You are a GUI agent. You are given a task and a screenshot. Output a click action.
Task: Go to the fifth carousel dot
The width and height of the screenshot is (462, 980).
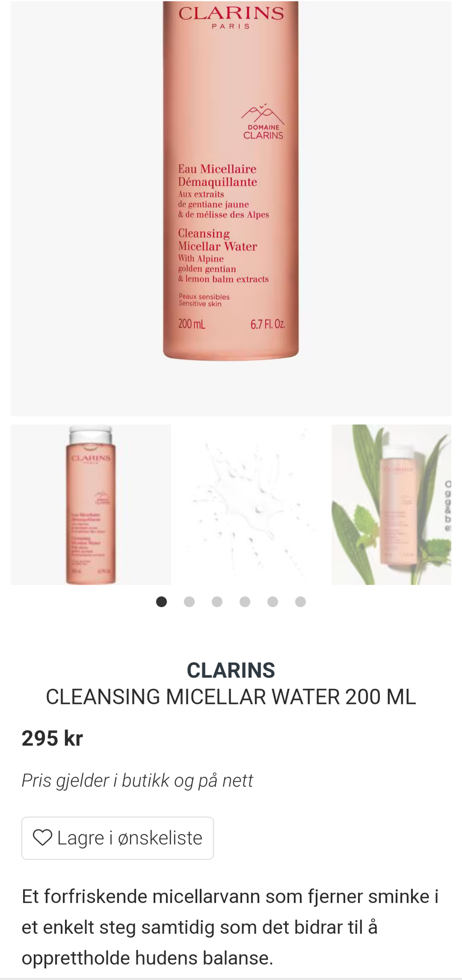point(273,601)
